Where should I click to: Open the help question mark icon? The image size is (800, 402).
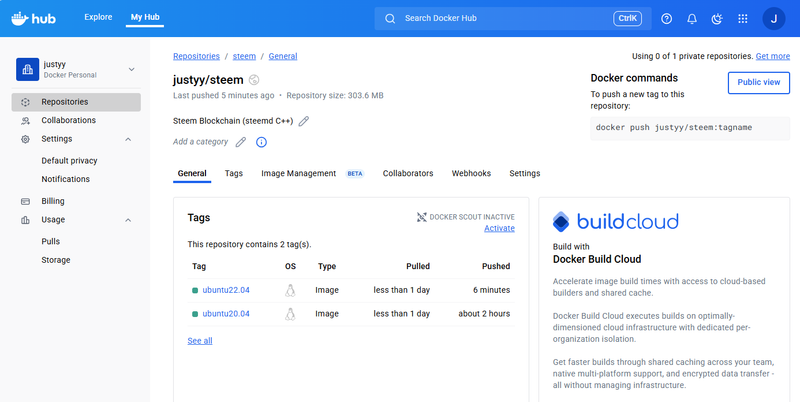click(666, 19)
